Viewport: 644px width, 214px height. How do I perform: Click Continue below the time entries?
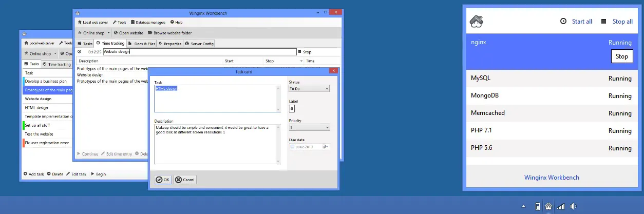click(x=87, y=154)
